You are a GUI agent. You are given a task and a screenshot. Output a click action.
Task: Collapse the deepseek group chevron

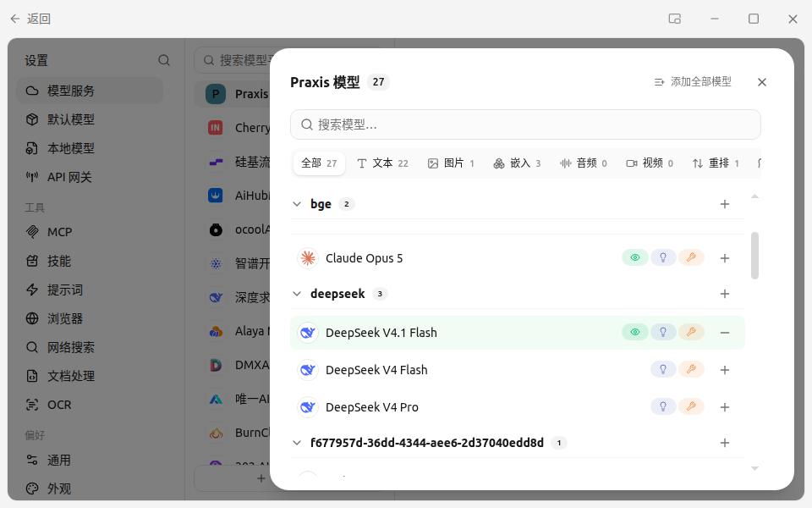coord(297,294)
